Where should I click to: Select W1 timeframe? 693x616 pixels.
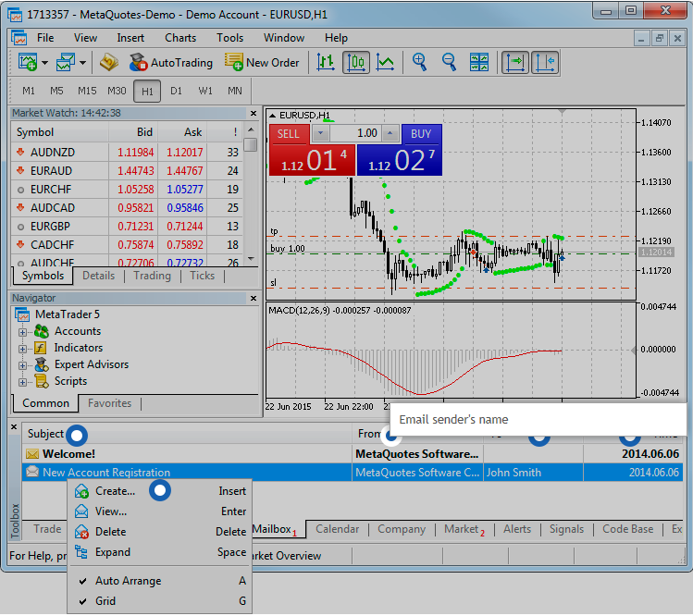[x=205, y=91]
